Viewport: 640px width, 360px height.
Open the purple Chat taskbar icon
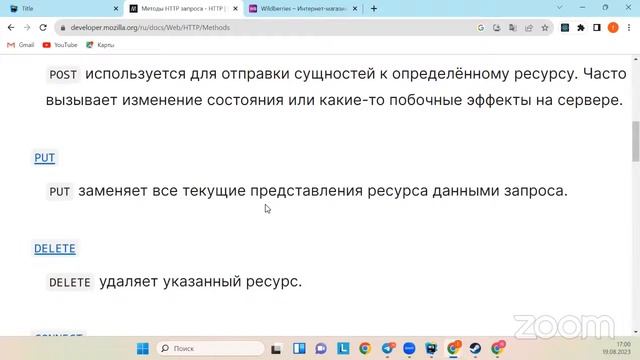tap(321, 349)
